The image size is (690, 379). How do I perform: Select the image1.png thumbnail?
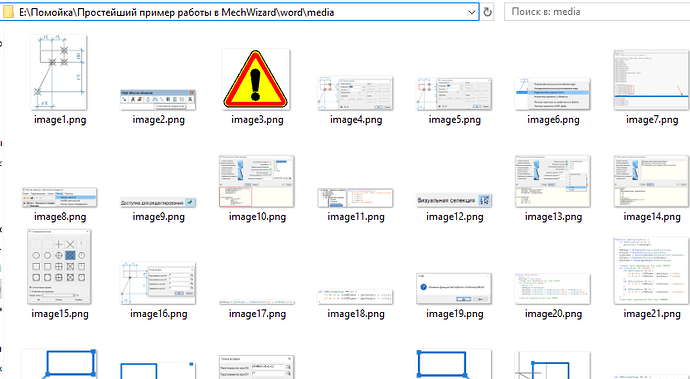[x=59, y=73]
